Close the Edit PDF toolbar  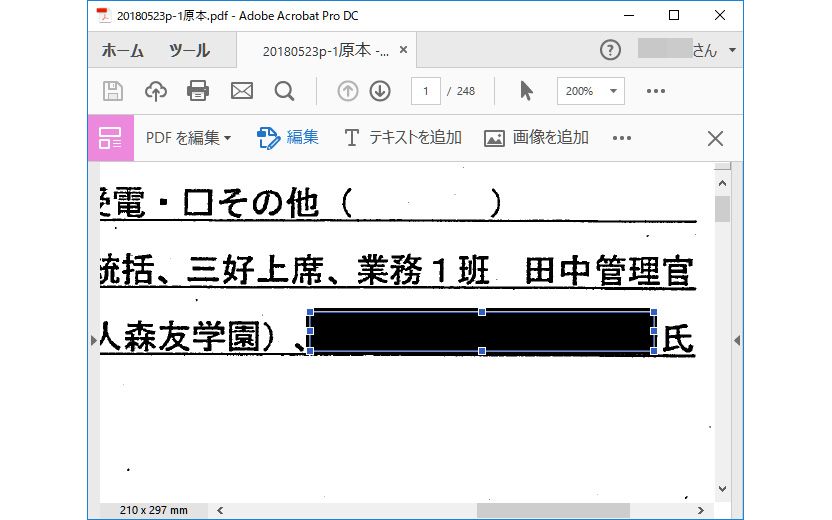[715, 138]
